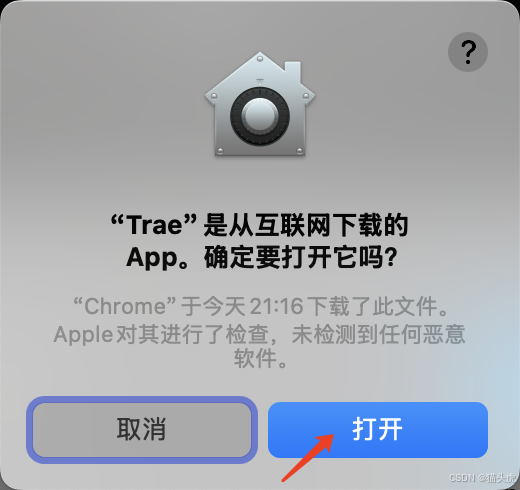Screen dimensions: 520x490
Task: Click the 打开 button to open Trae
Action: [x=378, y=430]
